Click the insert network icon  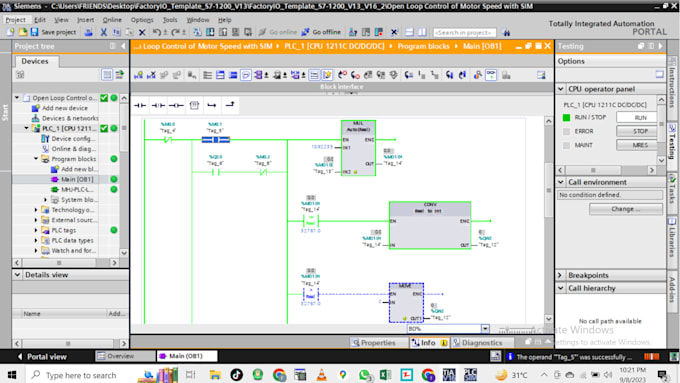pyautogui.click(x=138, y=75)
